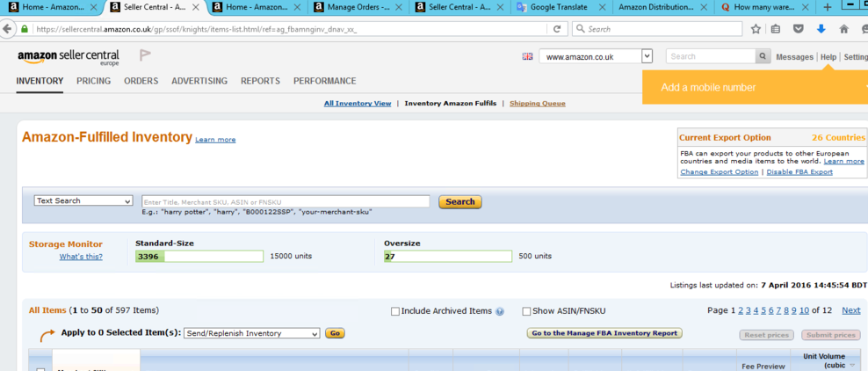
Task: Open the Messages link
Action: pos(794,57)
